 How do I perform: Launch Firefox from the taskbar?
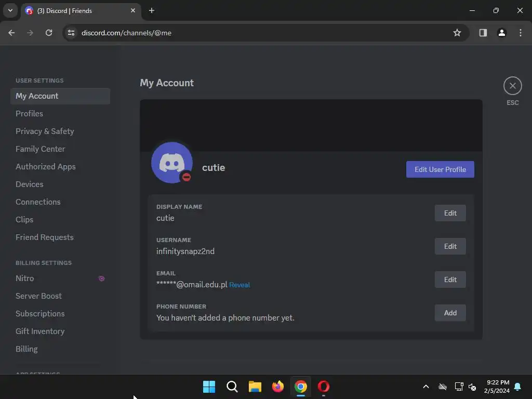[x=278, y=387]
